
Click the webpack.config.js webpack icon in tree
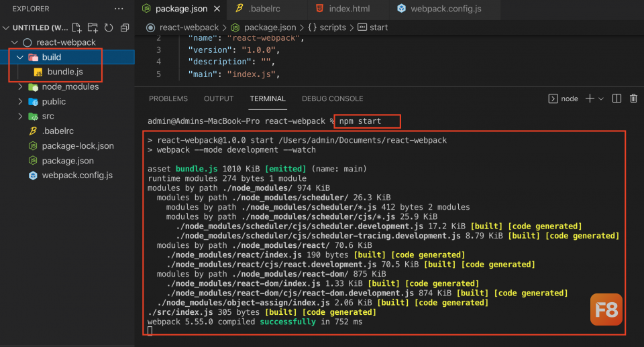(33, 176)
